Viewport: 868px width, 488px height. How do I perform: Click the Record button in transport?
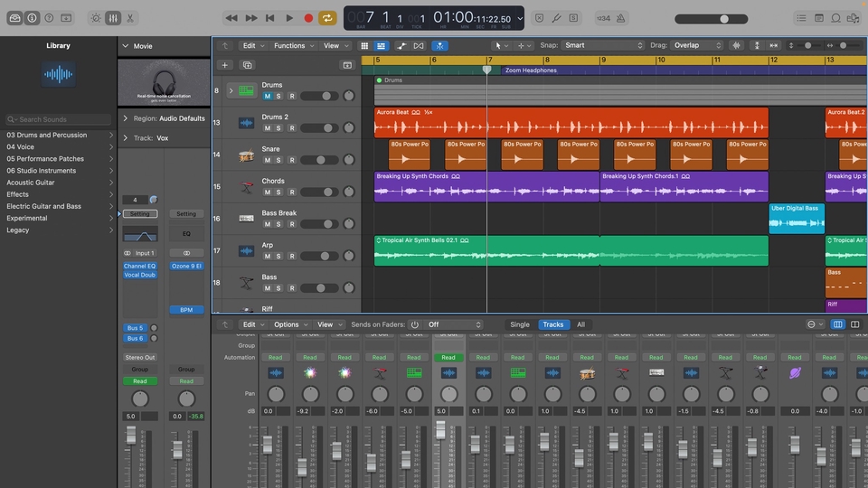pos(308,18)
